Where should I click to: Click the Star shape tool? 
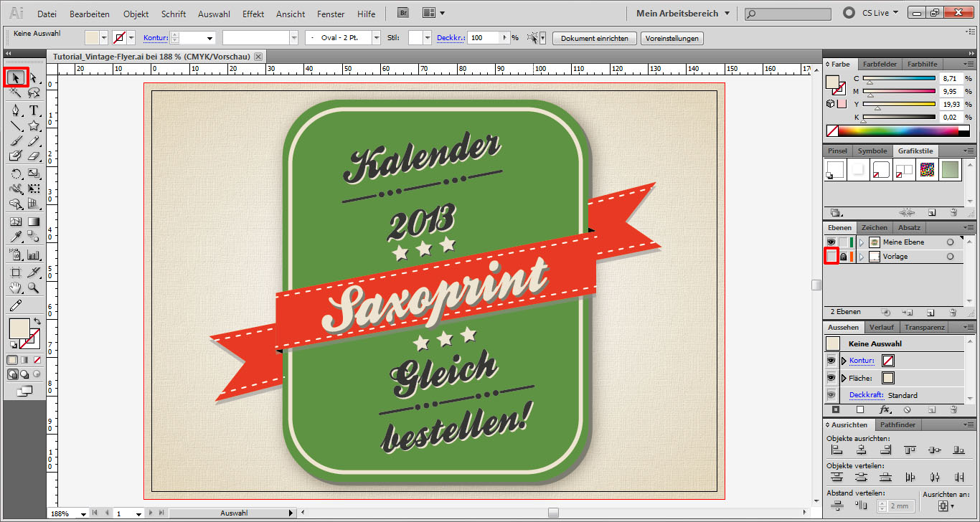point(34,126)
